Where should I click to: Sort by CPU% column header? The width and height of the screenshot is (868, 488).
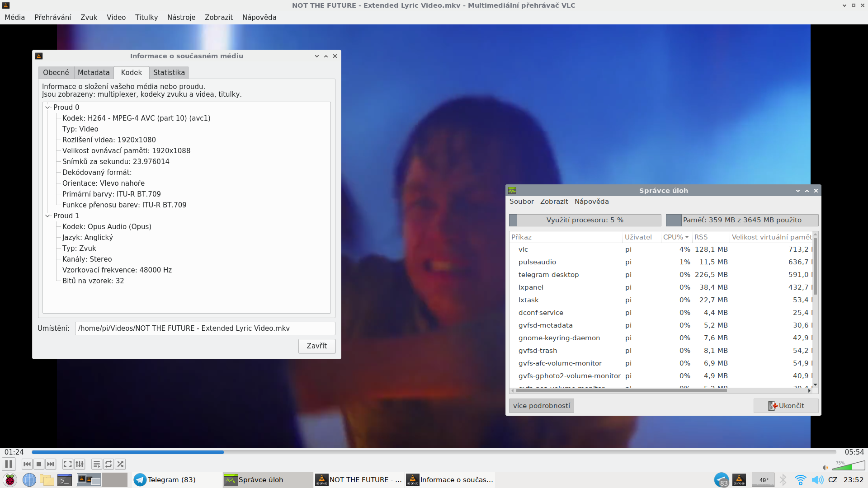[676, 237]
